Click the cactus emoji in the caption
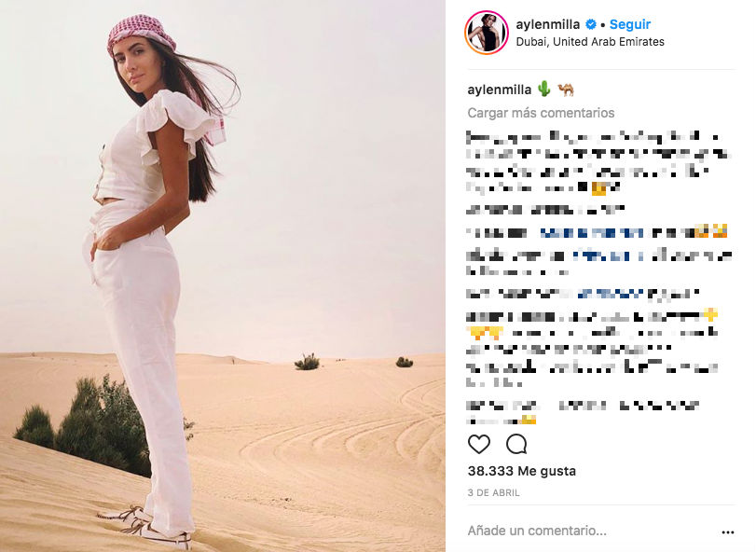 (x=544, y=90)
